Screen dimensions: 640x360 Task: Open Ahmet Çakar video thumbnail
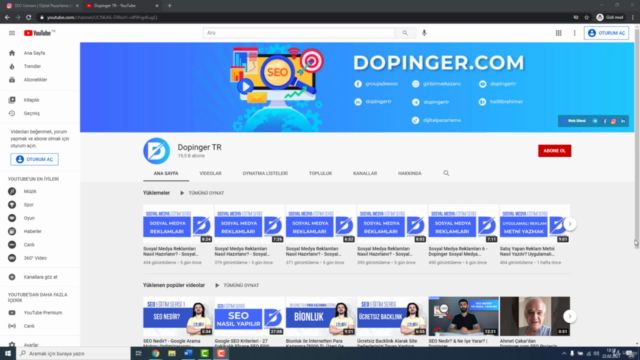coord(535,316)
